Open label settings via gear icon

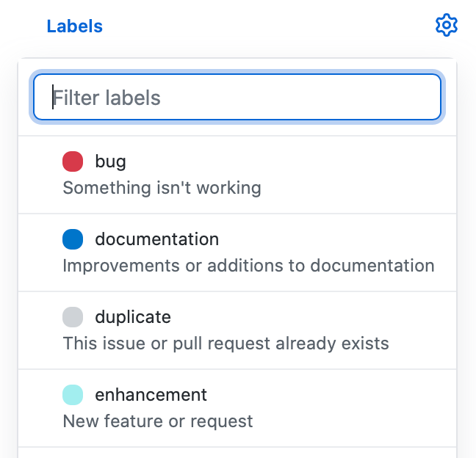click(447, 25)
